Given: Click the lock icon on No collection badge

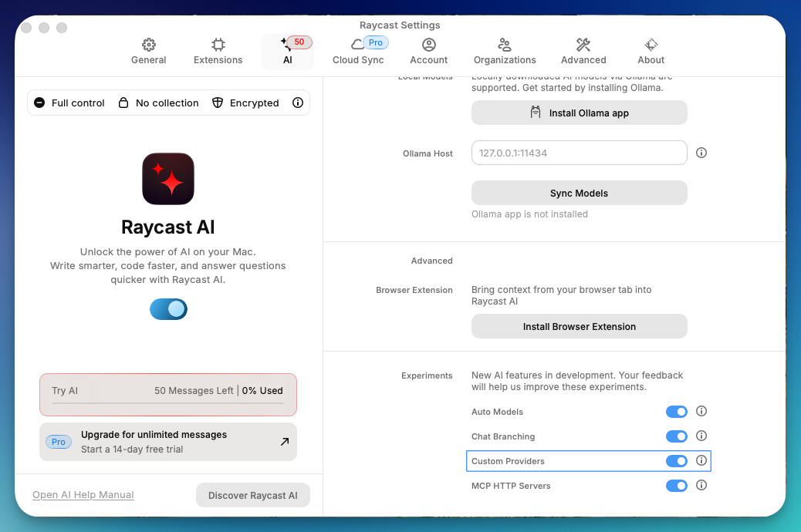Looking at the screenshot, I should [x=124, y=103].
